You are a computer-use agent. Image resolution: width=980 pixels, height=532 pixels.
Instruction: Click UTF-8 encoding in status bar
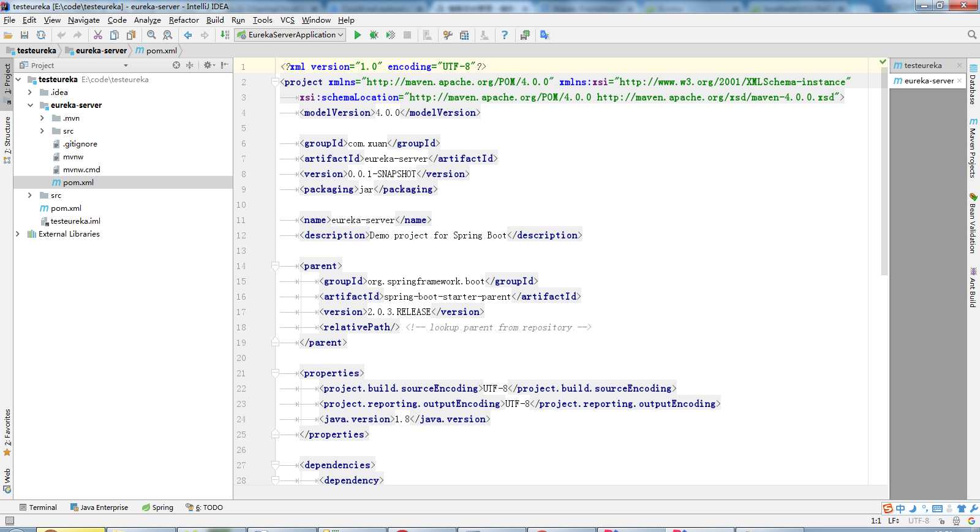point(918,521)
